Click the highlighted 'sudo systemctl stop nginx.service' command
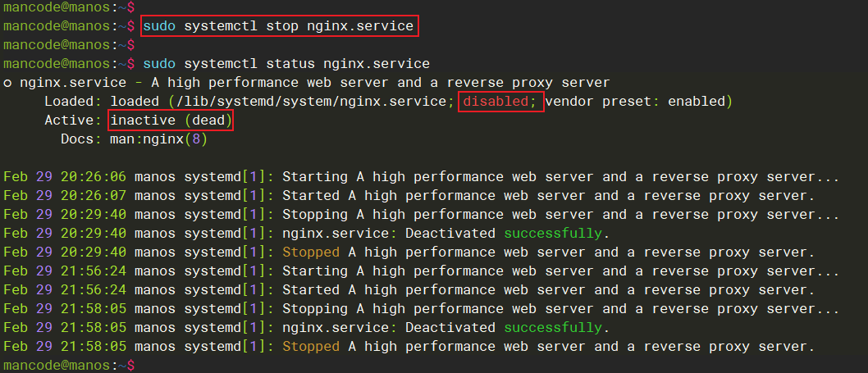Viewport: 868px width, 373px height. [278, 26]
